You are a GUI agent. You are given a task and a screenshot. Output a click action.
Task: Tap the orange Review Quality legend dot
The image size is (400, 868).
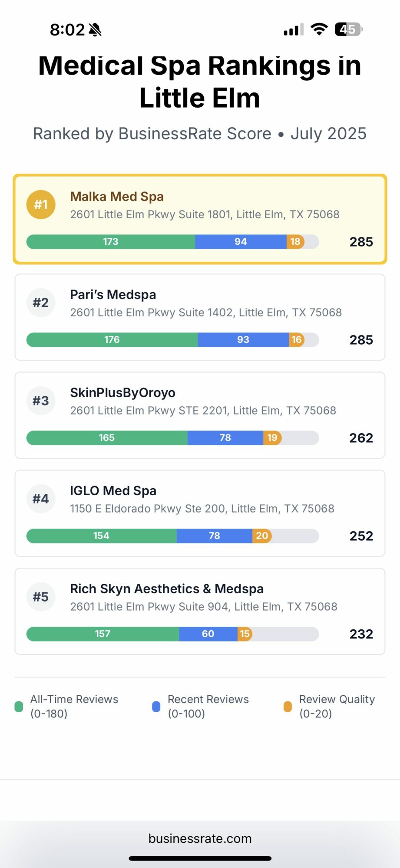pyautogui.click(x=288, y=707)
